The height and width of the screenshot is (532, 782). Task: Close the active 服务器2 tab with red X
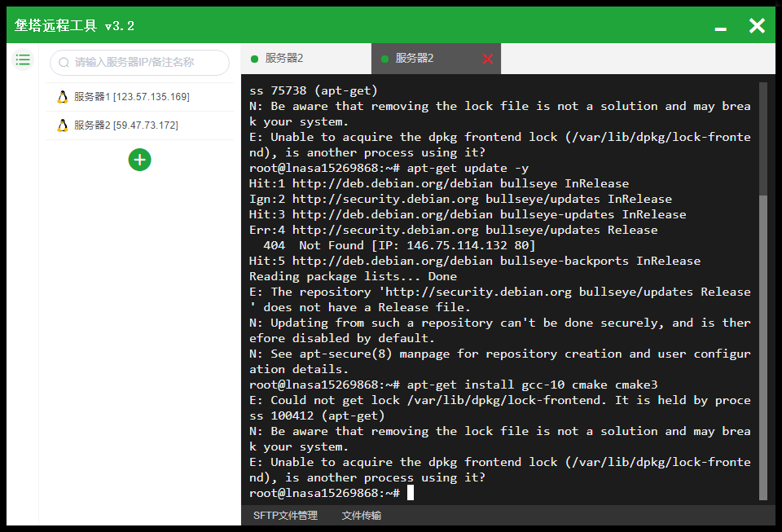click(488, 59)
